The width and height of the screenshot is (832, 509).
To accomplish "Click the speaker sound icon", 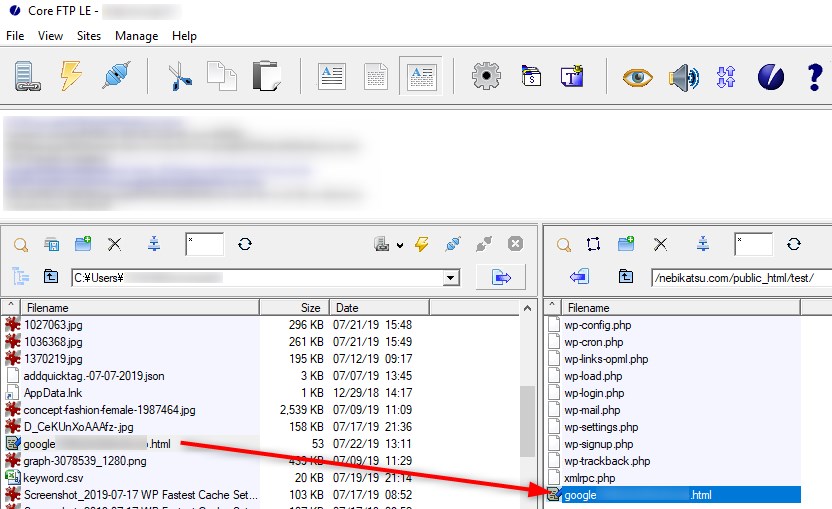I will point(683,76).
